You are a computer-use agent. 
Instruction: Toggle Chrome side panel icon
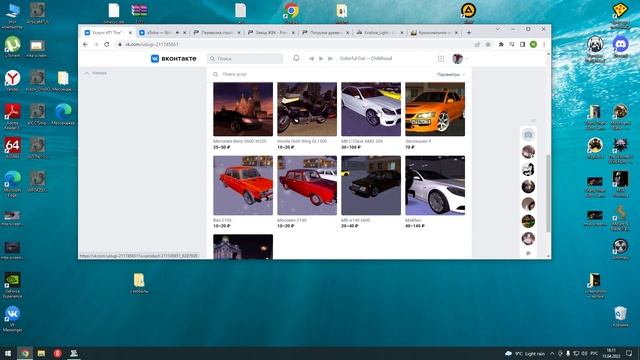click(x=522, y=44)
